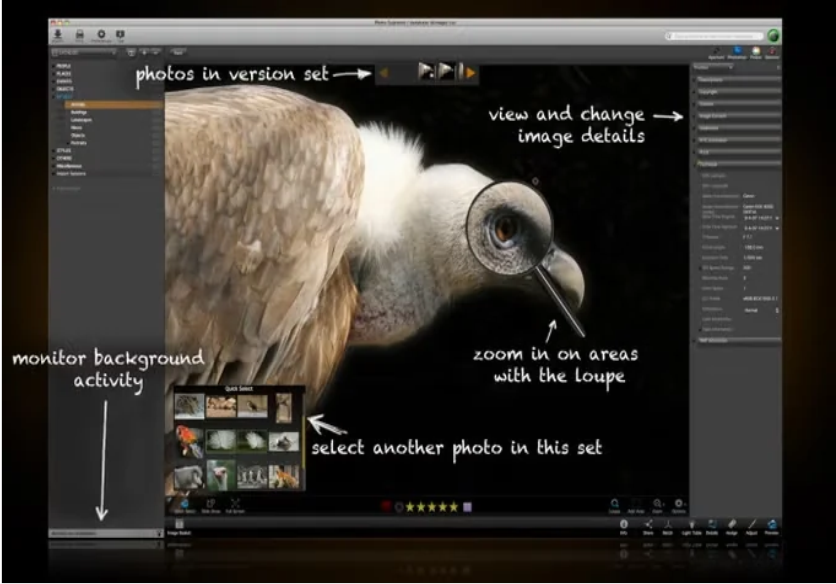Set rating with the first yellow star
Screen dimensions: 836x584
tap(410, 507)
